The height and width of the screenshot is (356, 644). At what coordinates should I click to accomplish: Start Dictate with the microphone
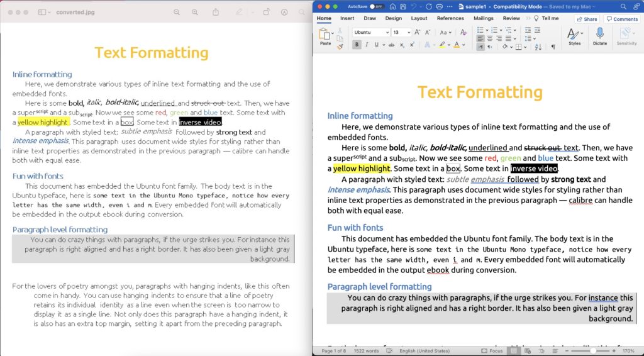click(x=599, y=36)
